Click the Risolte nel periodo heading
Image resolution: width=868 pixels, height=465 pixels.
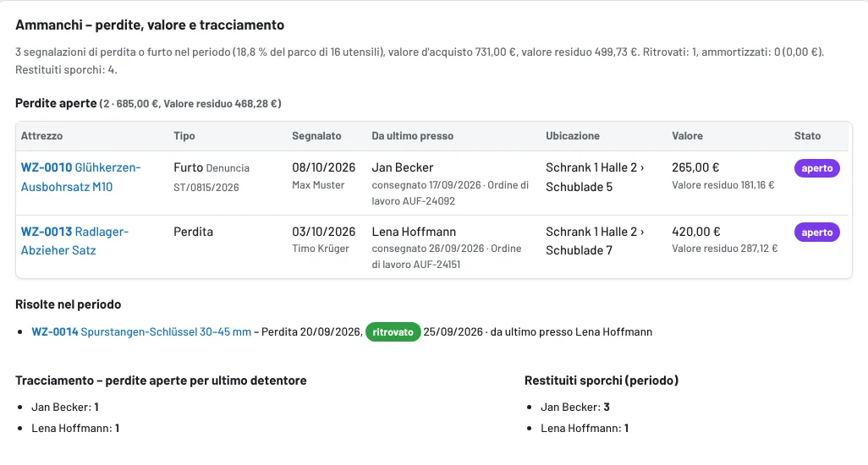pos(68,304)
